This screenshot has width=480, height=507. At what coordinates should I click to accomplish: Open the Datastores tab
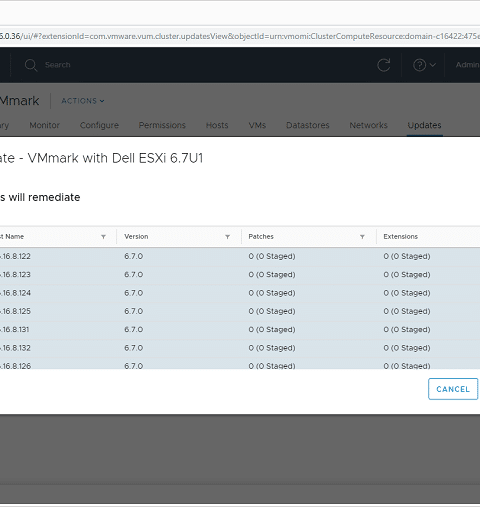pyautogui.click(x=308, y=125)
